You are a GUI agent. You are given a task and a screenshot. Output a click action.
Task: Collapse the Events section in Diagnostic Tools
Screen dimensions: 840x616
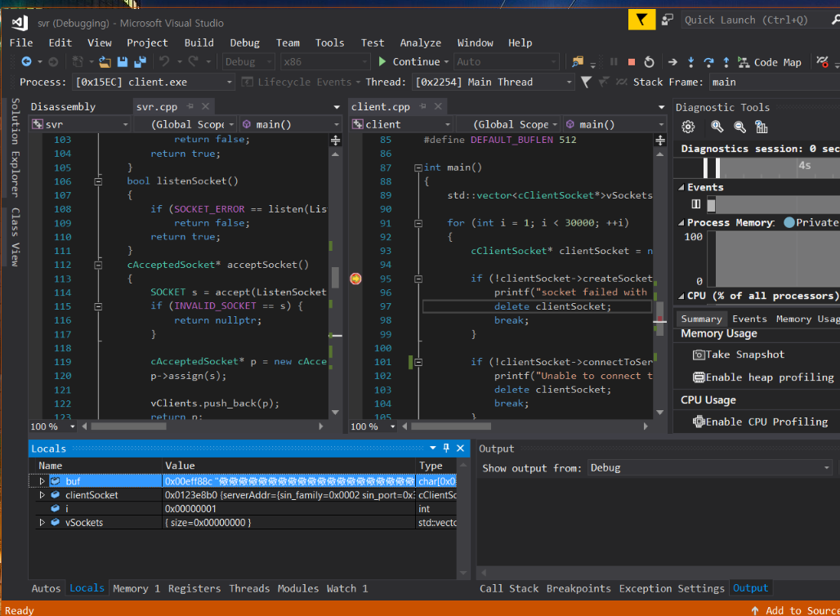(680, 187)
